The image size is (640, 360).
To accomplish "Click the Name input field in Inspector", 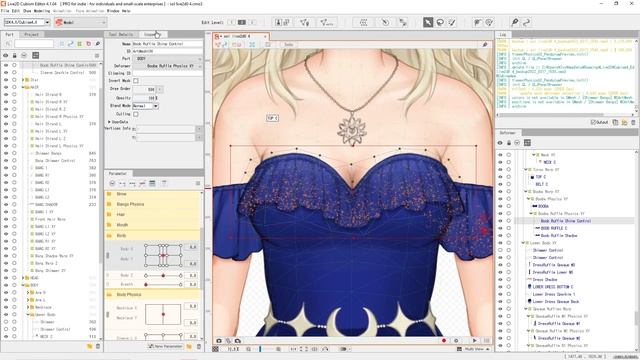I will (x=167, y=44).
